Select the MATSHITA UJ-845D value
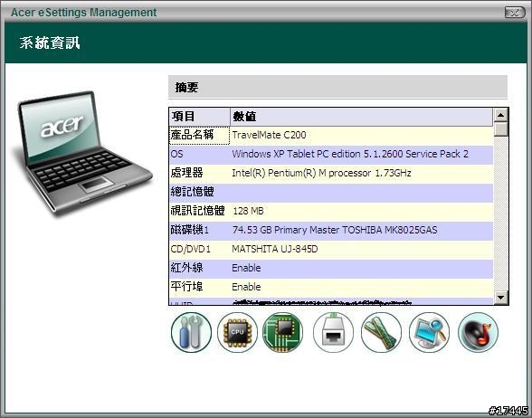Screen dimensions: 532x418 tap(275, 249)
